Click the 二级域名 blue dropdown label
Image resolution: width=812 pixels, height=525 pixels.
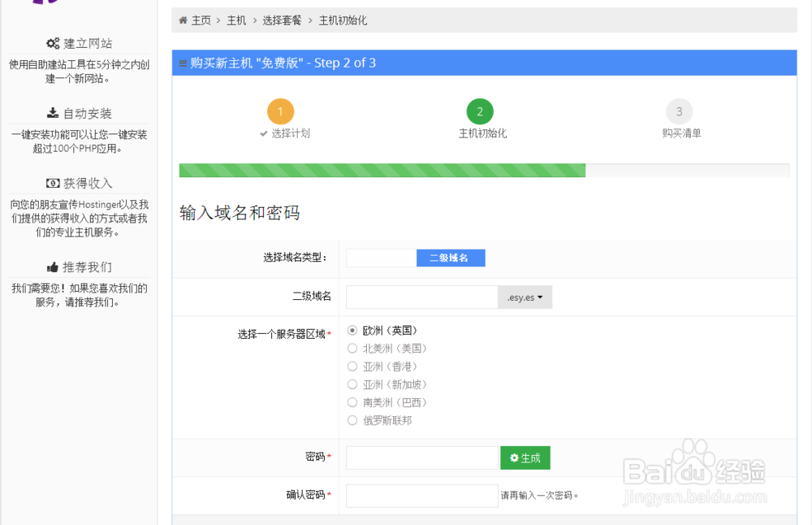(451, 258)
